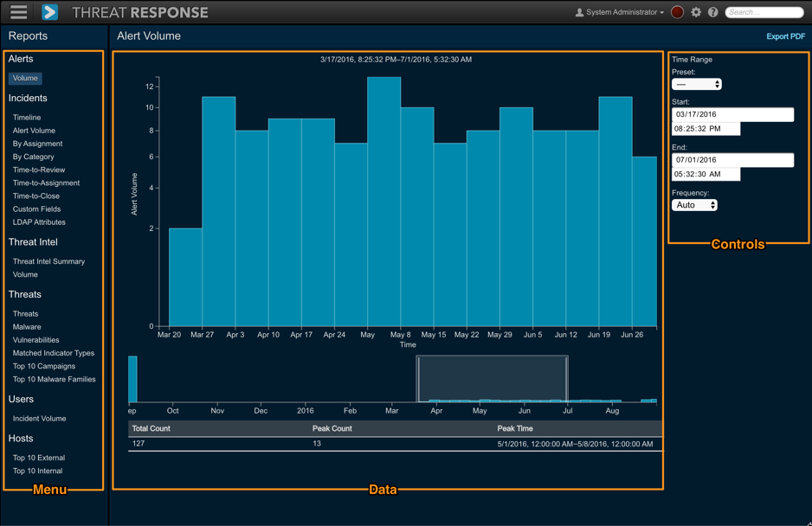This screenshot has width=812, height=526.
Task: Open the Top 10 Malware Families report
Action: coord(54,380)
